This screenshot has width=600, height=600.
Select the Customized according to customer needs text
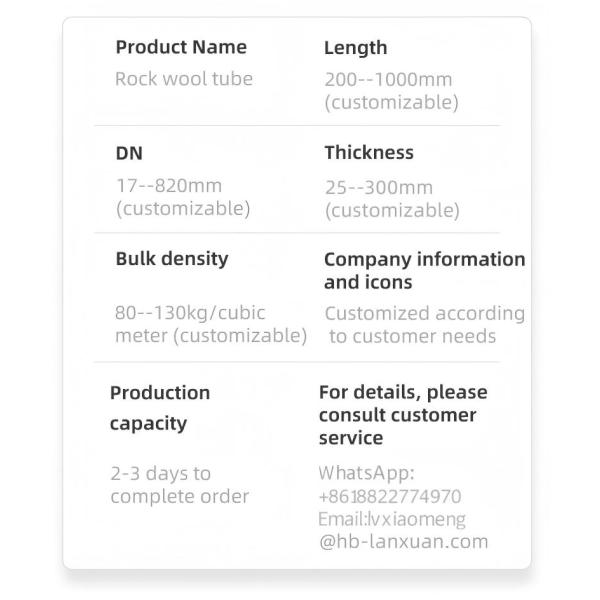(x=424, y=324)
